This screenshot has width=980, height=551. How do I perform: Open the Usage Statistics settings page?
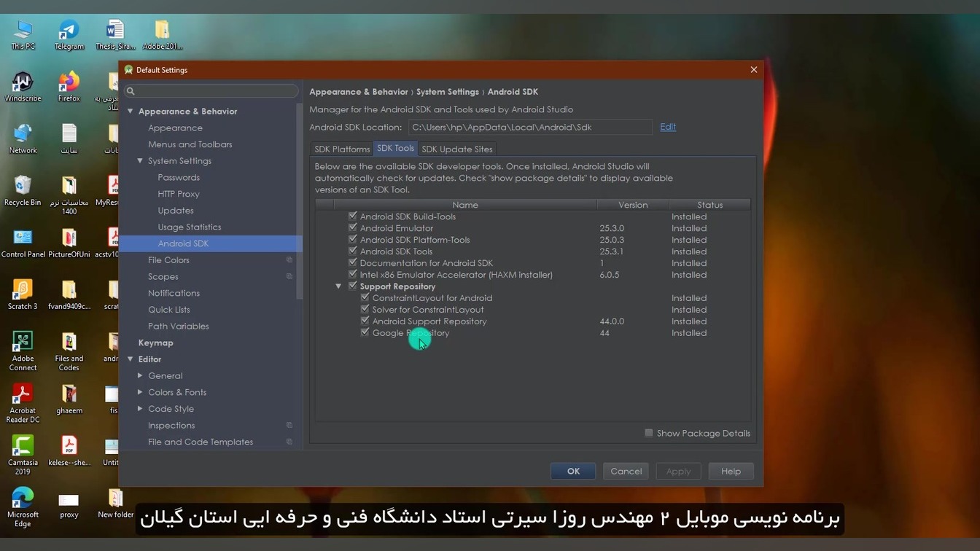click(190, 227)
